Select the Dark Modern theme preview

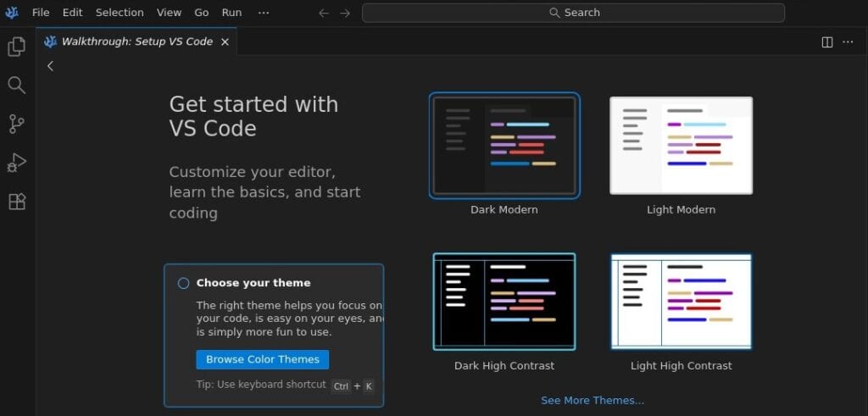(504, 146)
